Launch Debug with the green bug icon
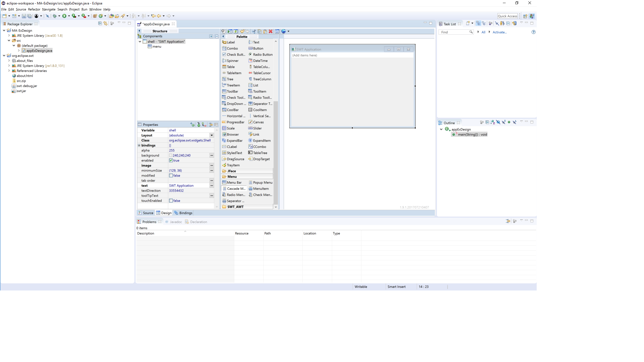Viewport: 644px width, 362px height. click(x=55, y=16)
